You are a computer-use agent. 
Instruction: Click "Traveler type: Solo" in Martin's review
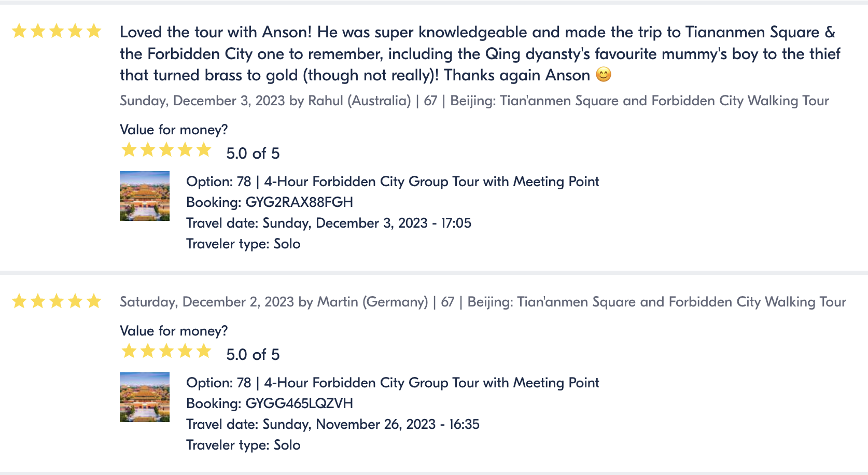(x=243, y=445)
